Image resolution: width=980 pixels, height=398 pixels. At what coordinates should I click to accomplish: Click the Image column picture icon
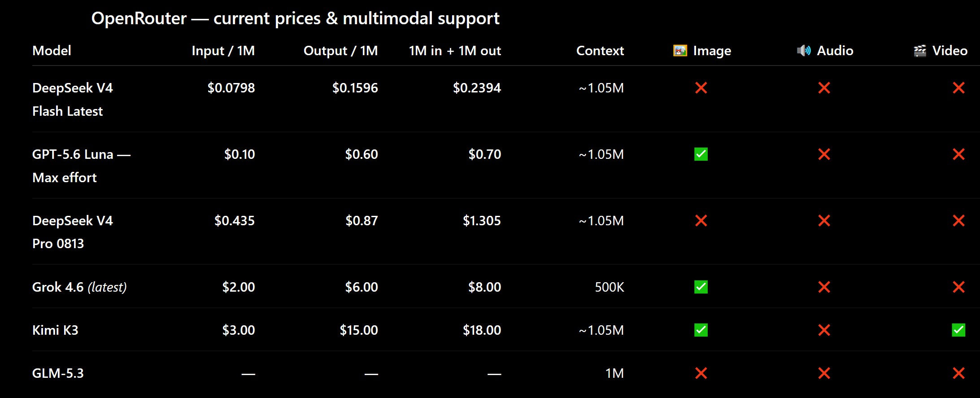(x=680, y=51)
